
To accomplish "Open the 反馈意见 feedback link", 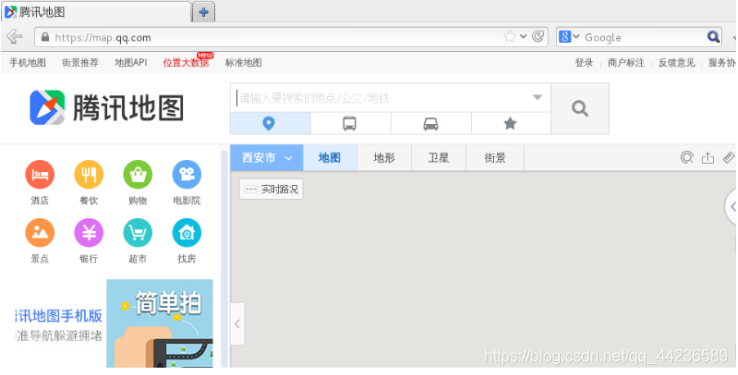I will 676,63.
